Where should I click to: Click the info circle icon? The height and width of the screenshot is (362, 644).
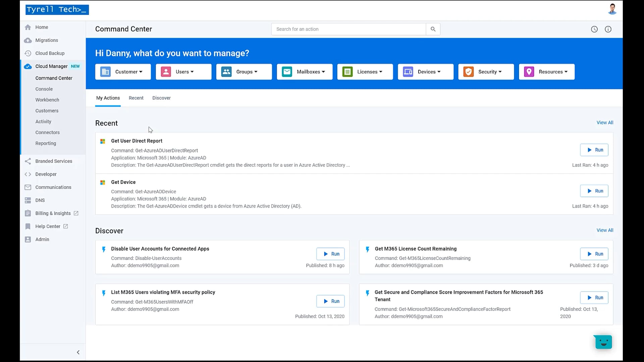pyautogui.click(x=608, y=29)
